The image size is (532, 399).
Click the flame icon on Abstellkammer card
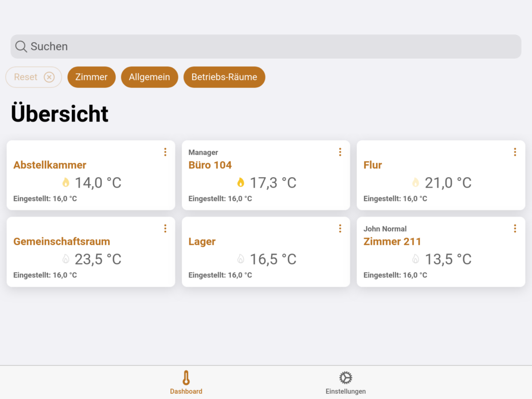66,182
